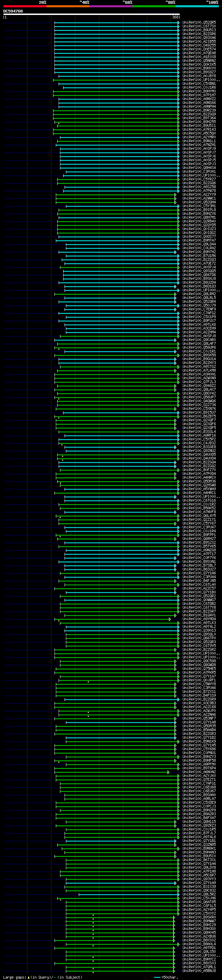
Task: Select the UniRef100_B4FJN5 hit label
Action: click(x=199, y=581)
